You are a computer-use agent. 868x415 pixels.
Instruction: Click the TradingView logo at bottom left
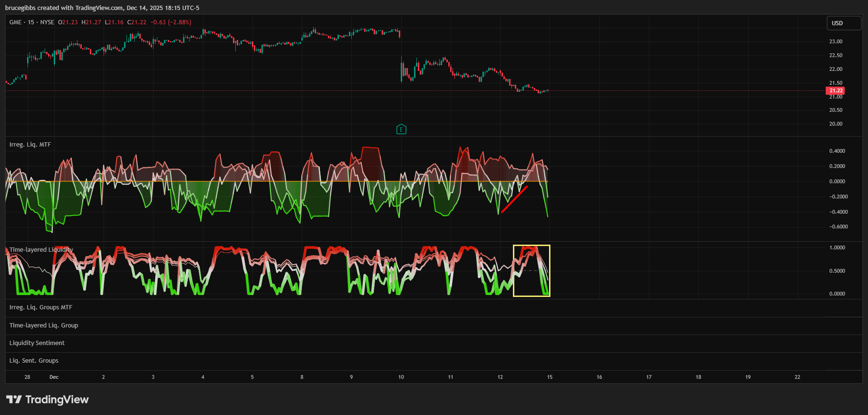48,399
